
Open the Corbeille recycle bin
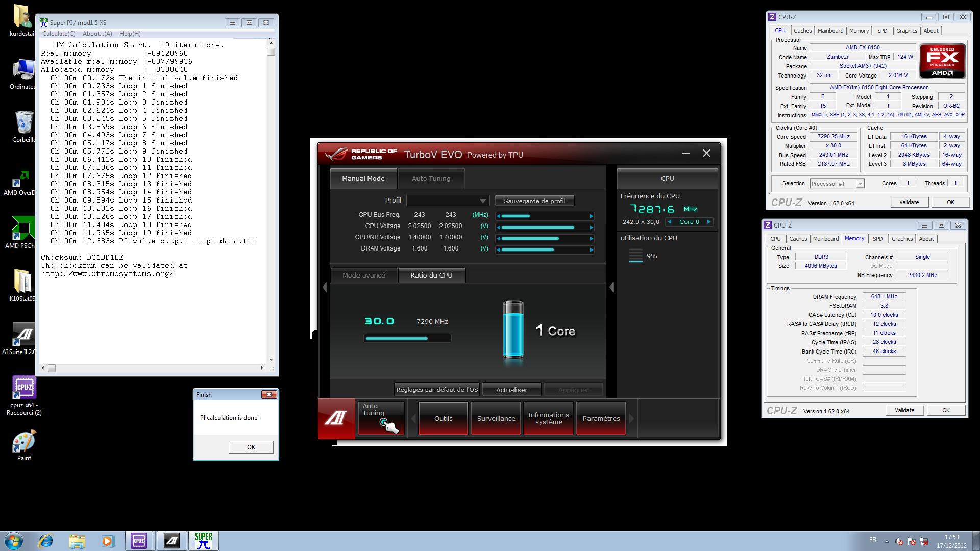point(23,127)
